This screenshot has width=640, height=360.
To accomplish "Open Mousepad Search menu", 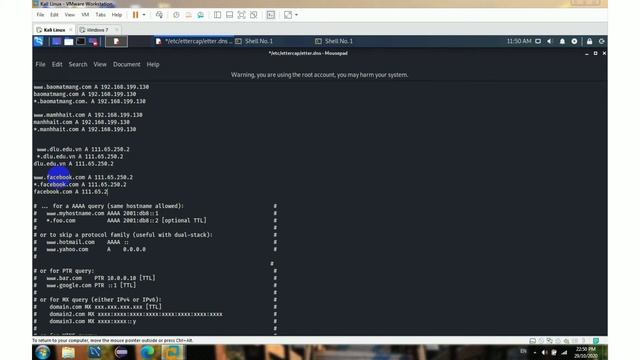I will pos(78,64).
